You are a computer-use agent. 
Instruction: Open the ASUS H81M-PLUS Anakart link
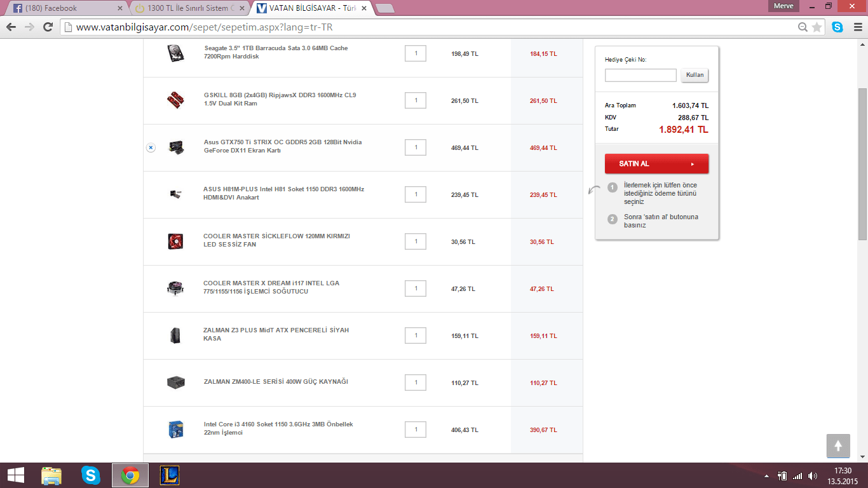point(283,193)
